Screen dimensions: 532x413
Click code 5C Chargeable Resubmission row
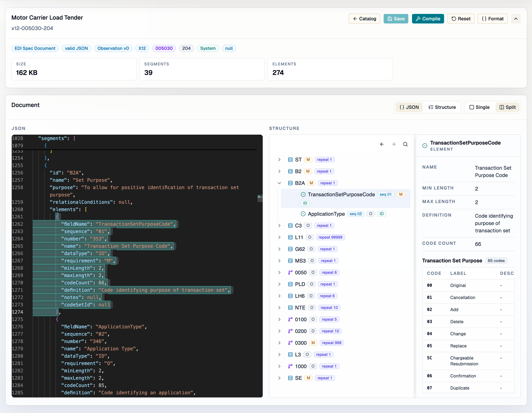[x=468, y=361]
